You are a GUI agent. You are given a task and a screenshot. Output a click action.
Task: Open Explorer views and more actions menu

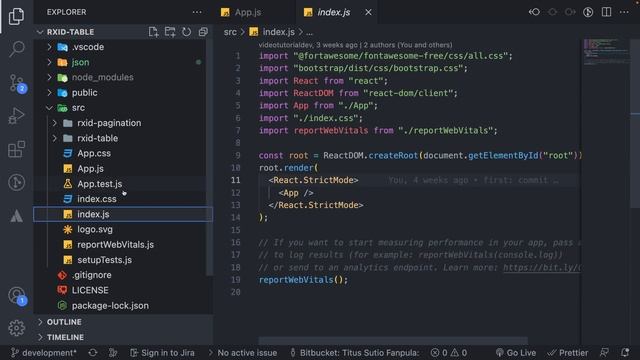pos(197,12)
